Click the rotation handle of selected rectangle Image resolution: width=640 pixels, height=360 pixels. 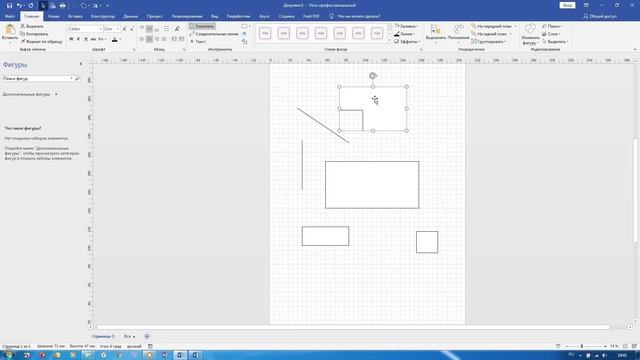tap(373, 76)
